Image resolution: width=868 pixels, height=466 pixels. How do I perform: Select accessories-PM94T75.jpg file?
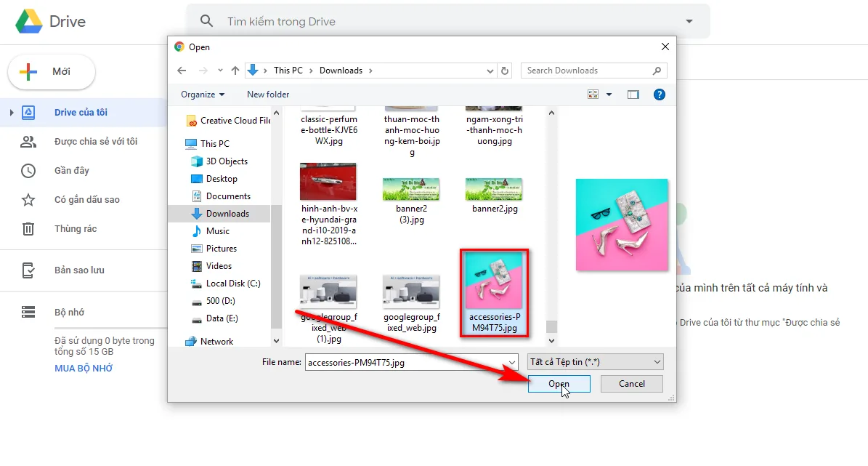tap(495, 292)
